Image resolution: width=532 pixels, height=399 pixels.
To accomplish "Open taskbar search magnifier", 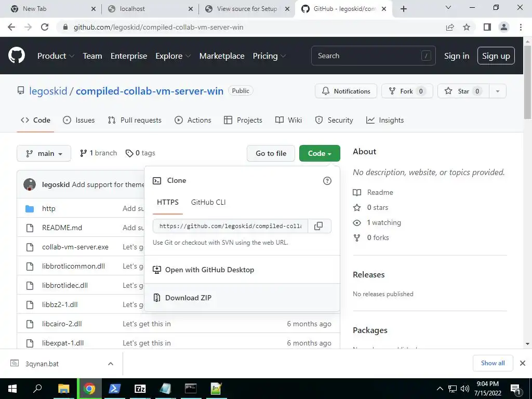I will tap(38, 389).
